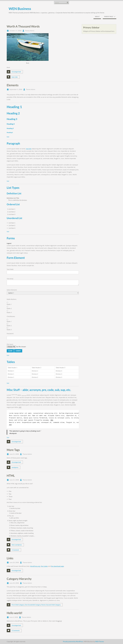Select the Radio 3 radio button
Image resolution: width=123 pixels, height=644 pixels.
coord(7,311)
